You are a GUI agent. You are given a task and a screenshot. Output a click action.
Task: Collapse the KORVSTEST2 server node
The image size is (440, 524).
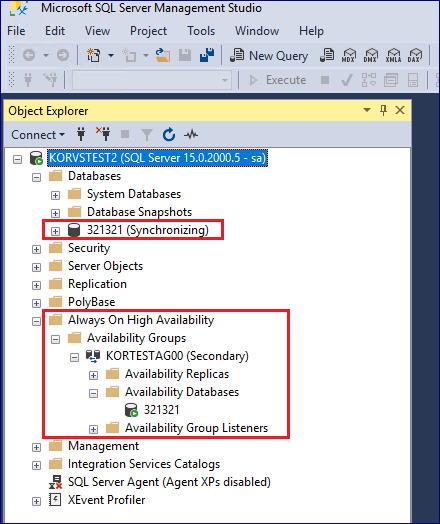(x=17, y=159)
